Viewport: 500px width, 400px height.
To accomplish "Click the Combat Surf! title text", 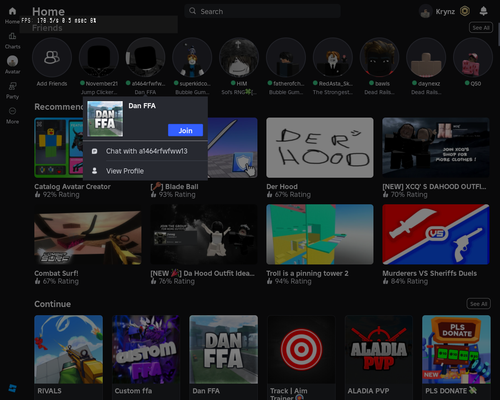I will (x=56, y=273).
